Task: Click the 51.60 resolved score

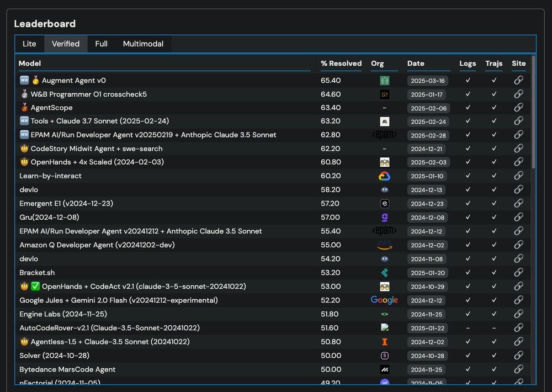Action: pyautogui.click(x=330, y=328)
